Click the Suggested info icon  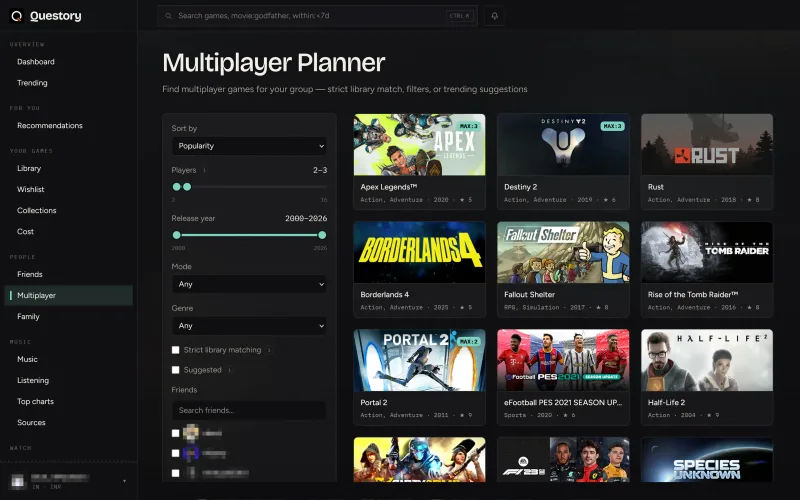pyautogui.click(x=230, y=370)
